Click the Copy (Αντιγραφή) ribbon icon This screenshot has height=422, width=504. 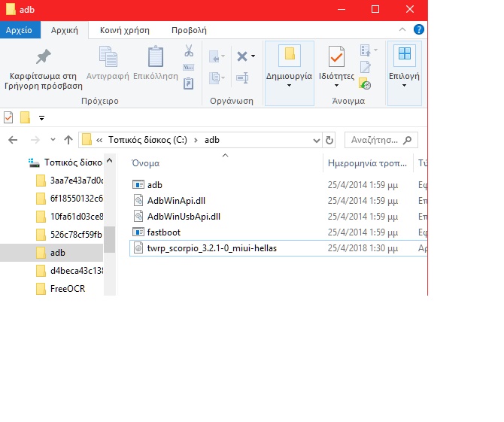108,58
